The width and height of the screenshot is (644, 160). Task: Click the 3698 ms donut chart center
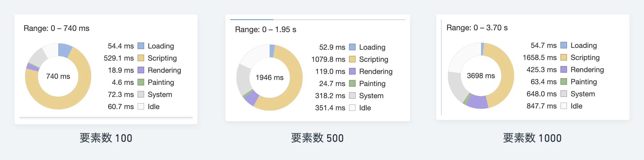[481, 76]
